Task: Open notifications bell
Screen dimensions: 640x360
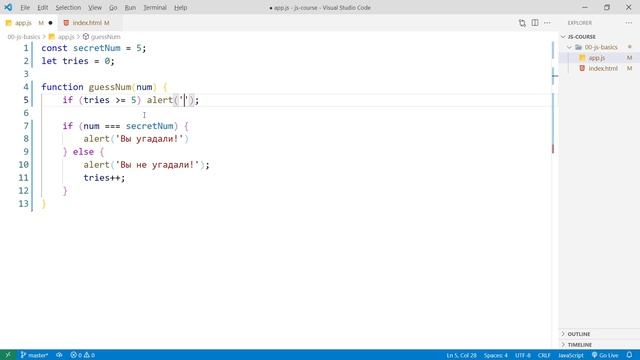Action: pyautogui.click(x=629, y=355)
